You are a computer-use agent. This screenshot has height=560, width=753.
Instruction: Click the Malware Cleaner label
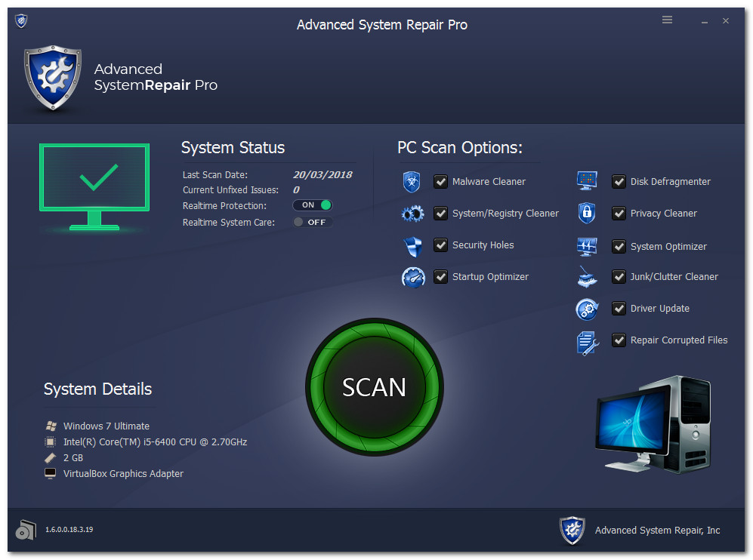tap(489, 181)
